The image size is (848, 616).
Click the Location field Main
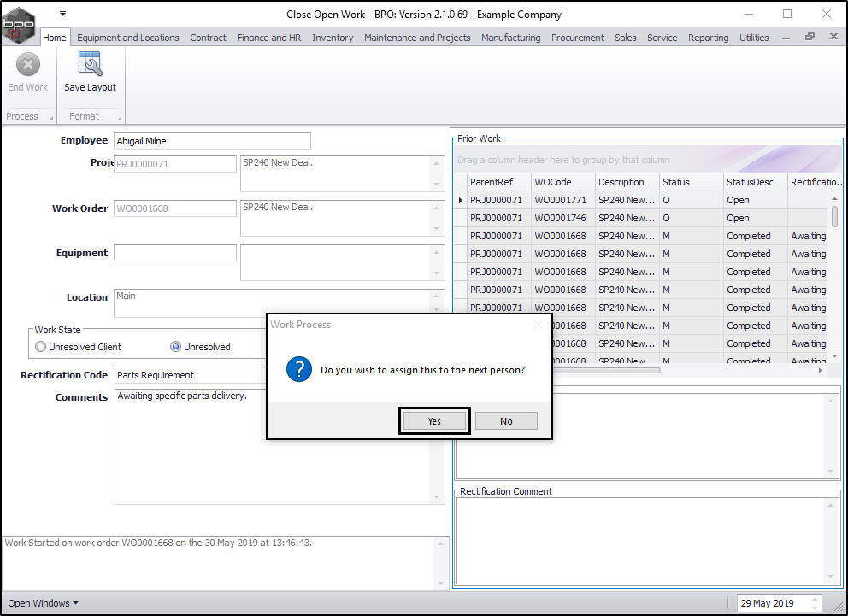tap(279, 303)
